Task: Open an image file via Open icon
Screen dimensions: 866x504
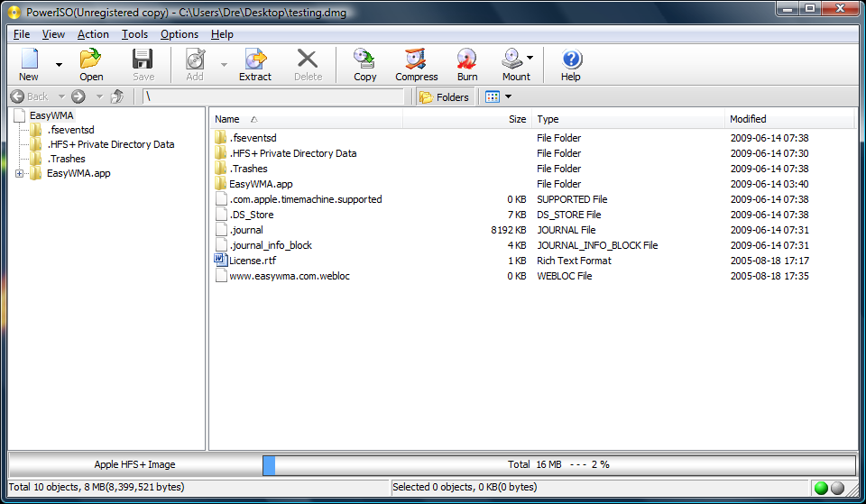Action: [90, 60]
